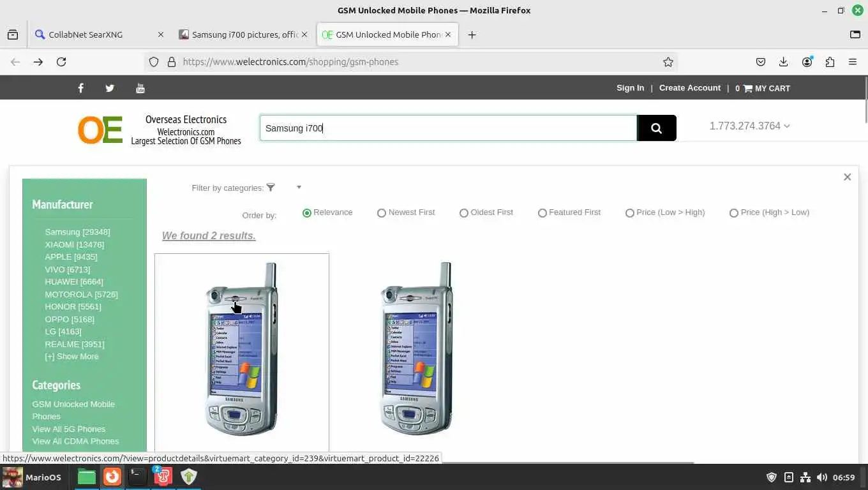Open Firefox extensions menu

coord(830,62)
